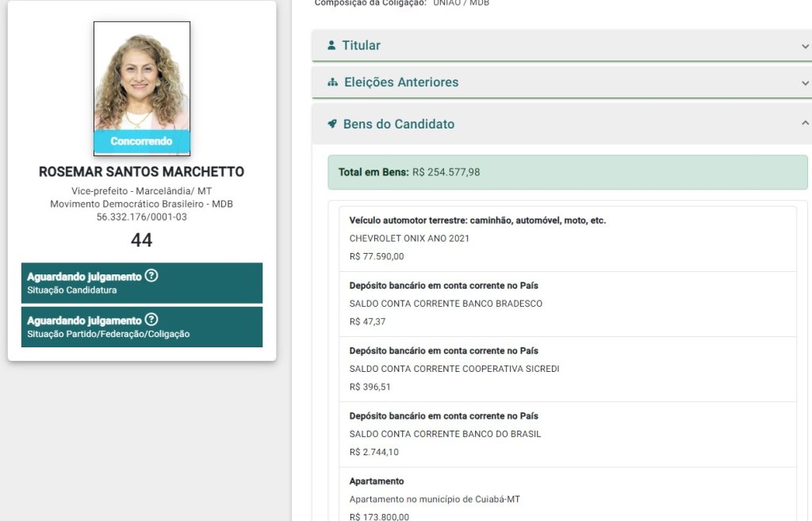This screenshot has height=521, width=812.
Task: Open the Eleições Anteriores accordion header
Action: coord(562,82)
